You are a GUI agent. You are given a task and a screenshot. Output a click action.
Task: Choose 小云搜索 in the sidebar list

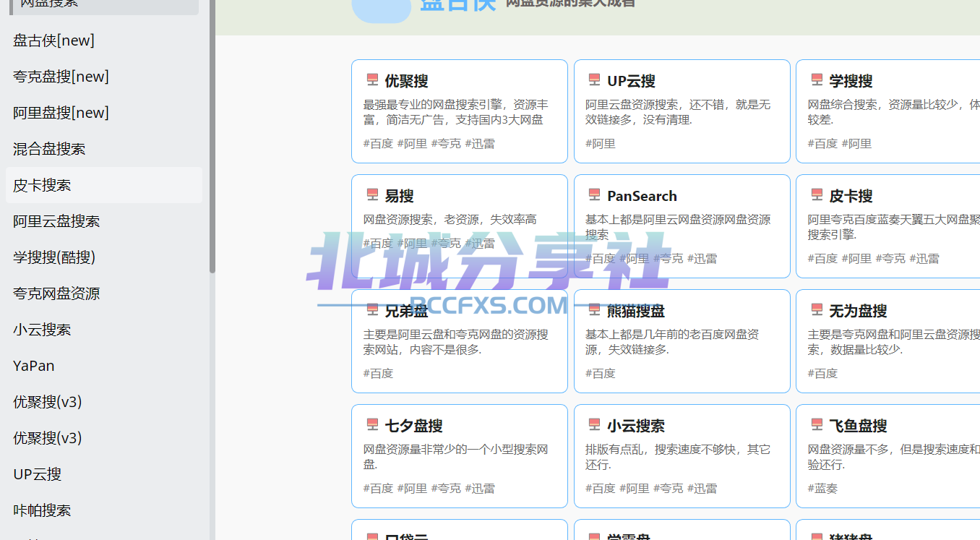point(104,330)
